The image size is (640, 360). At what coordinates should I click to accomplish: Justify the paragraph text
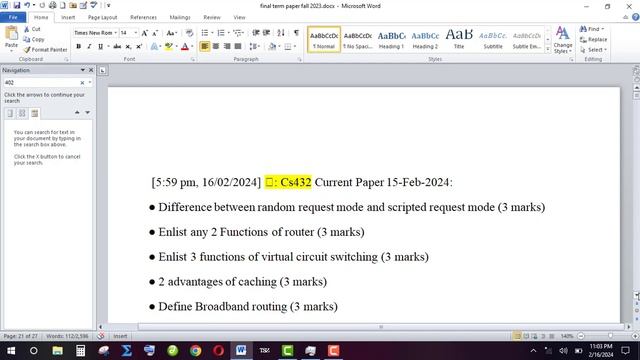point(238,46)
